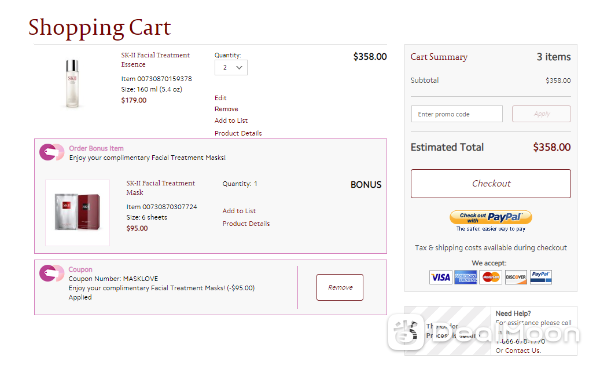
Task: Open the Contact Us link
Action: (523, 350)
